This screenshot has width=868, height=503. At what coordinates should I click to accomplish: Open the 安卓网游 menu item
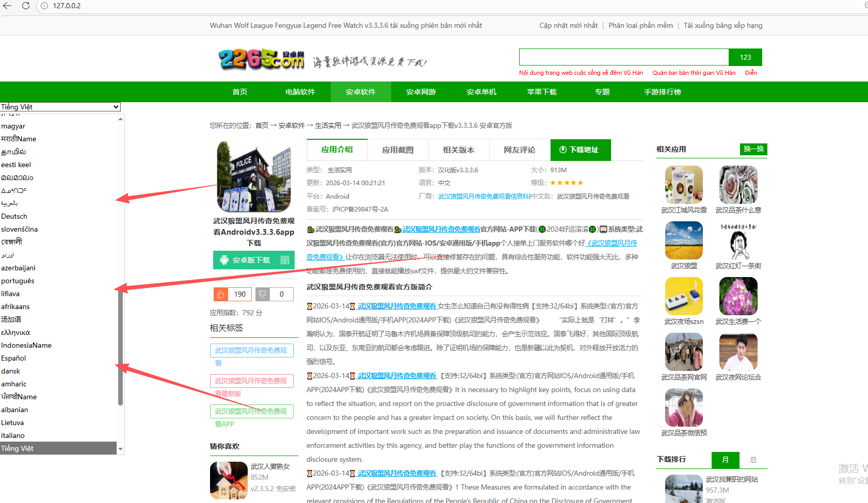[421, 92]
